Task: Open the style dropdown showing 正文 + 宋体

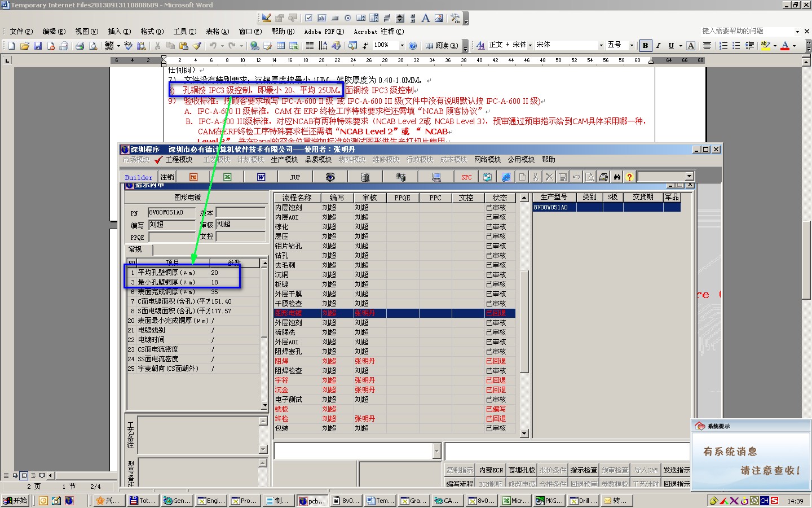Action: [530, 45]
